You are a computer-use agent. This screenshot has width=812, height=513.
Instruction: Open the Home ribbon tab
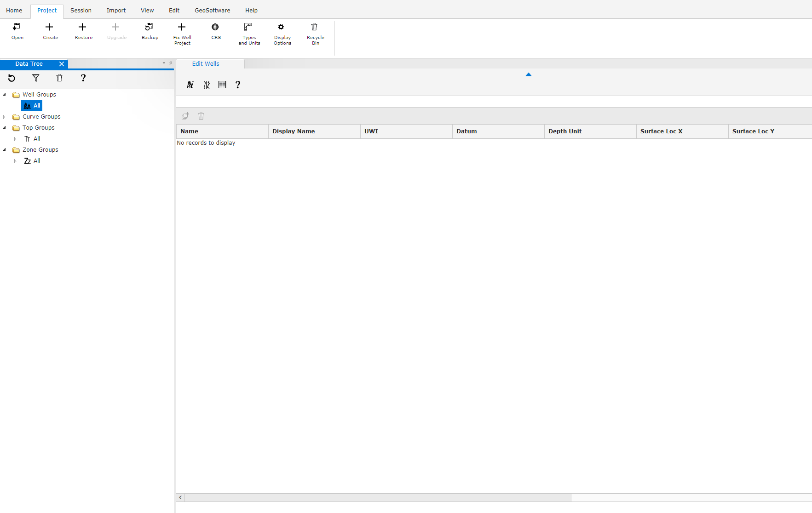point(14,10)
